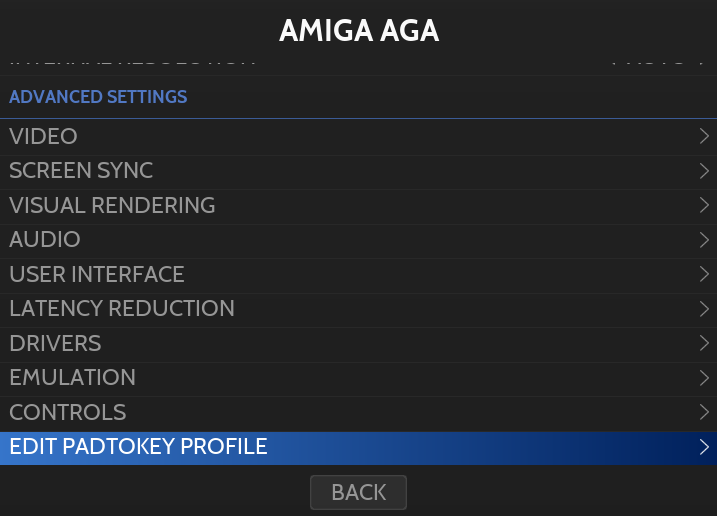Click the Emulation row chevron arrow

704,378
